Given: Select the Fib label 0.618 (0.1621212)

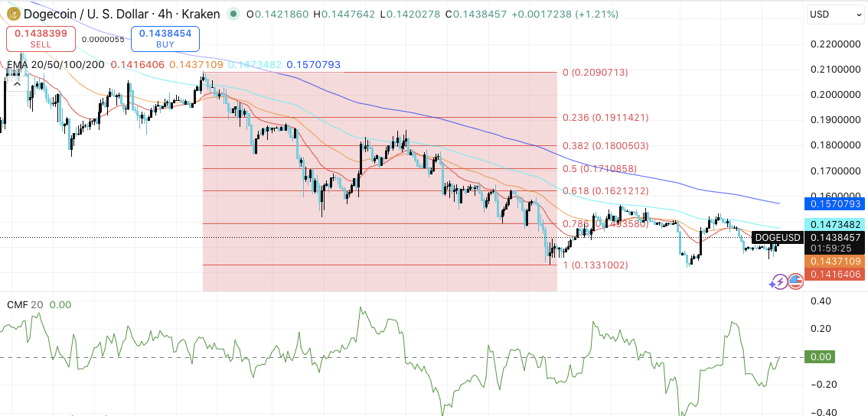Looking at the screenshot, I should [x=605, y=191].
